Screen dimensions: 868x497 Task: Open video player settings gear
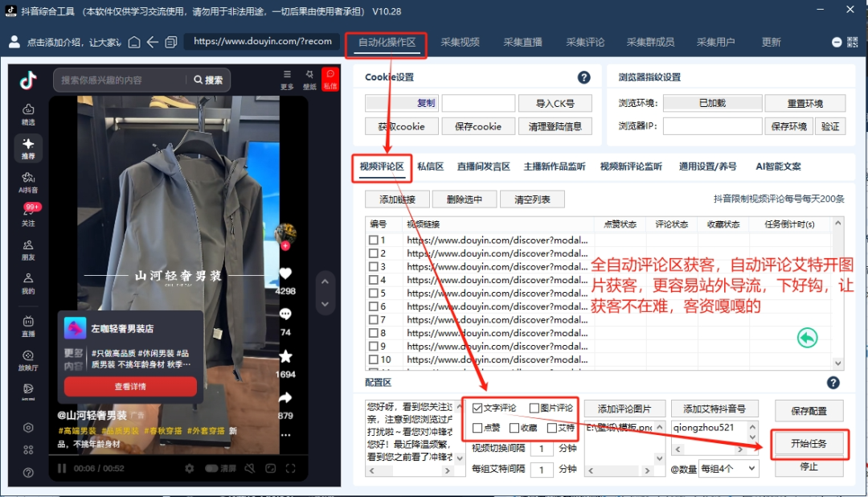pos(190,468)
